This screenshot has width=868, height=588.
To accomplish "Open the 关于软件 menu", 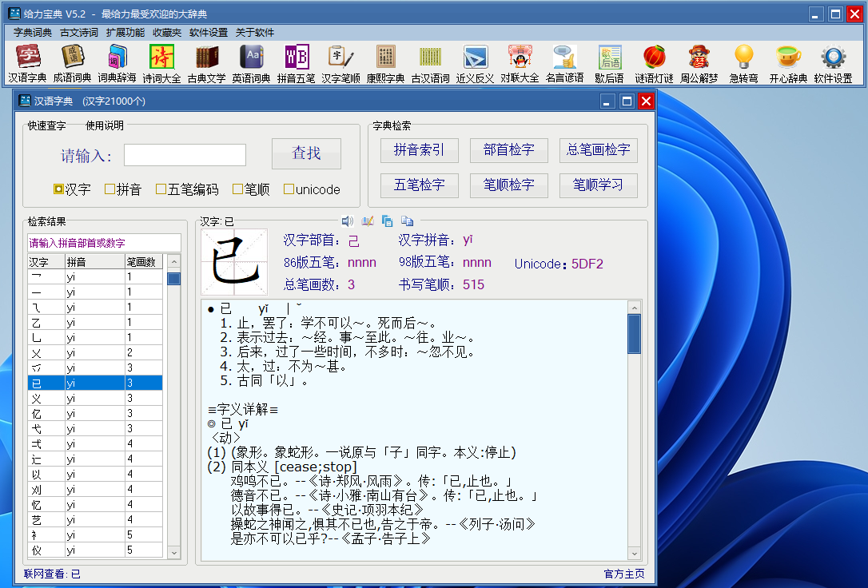I will (255, 33).
